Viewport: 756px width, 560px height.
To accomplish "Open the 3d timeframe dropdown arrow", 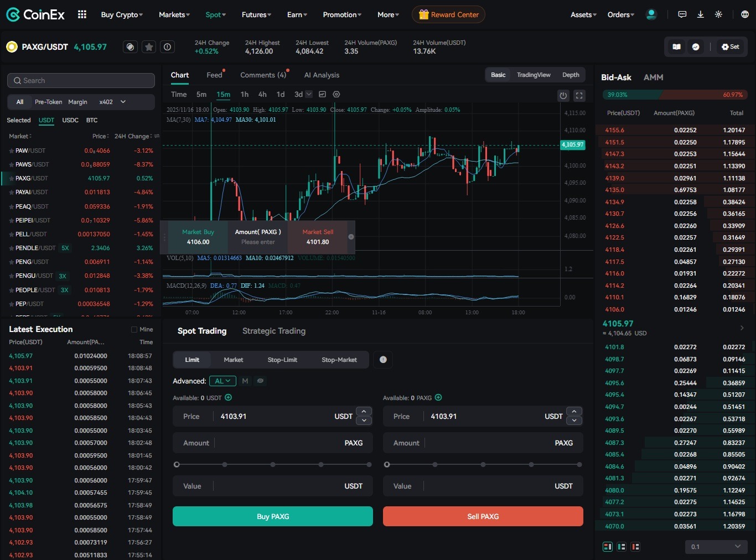I will coord(308,94).
